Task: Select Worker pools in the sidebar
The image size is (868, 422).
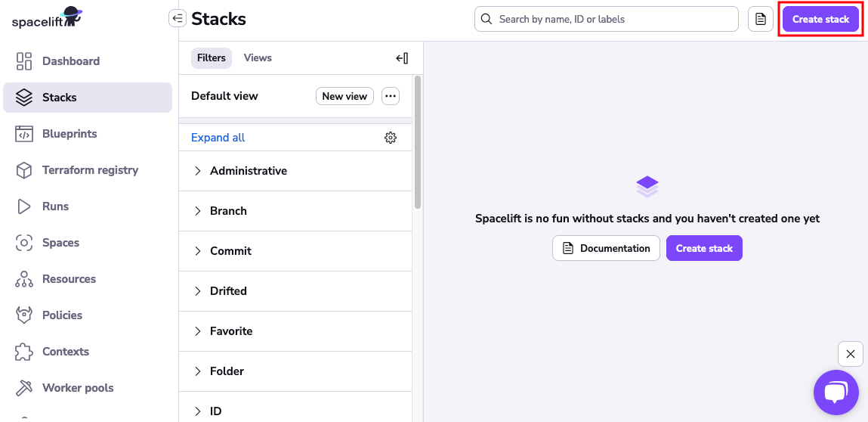Action: pos(78,388)
